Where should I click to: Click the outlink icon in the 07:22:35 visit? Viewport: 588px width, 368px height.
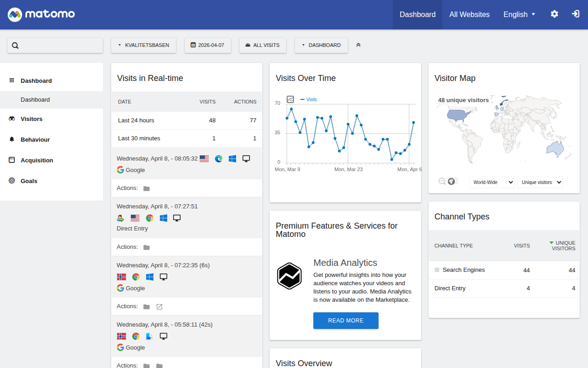159,307
